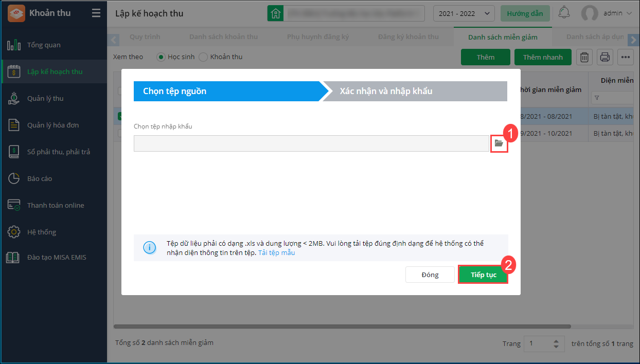Switch to the Quy trình tab

[x=145, y=37]
